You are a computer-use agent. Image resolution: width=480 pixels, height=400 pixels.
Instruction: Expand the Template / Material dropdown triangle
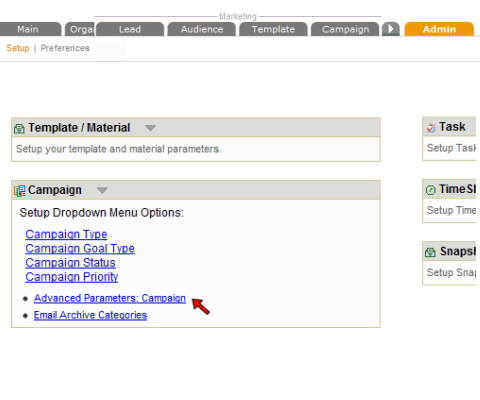[150, 128]
